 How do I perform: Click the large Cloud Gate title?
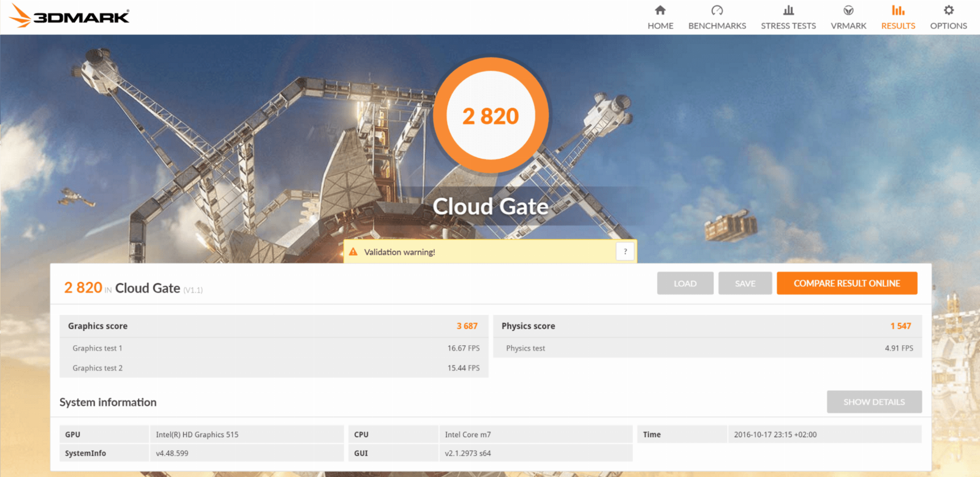pos(491,207)
